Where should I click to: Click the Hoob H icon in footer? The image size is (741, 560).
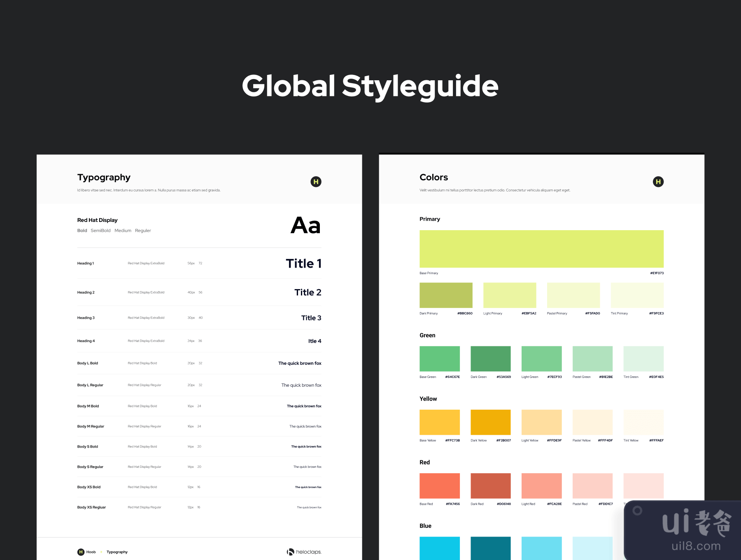pos(81,552)
